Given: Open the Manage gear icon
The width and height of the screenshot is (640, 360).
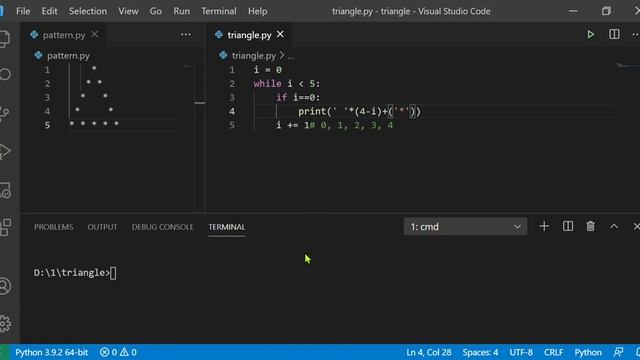Looking at the screenshot, I should [x=5, y=324].
